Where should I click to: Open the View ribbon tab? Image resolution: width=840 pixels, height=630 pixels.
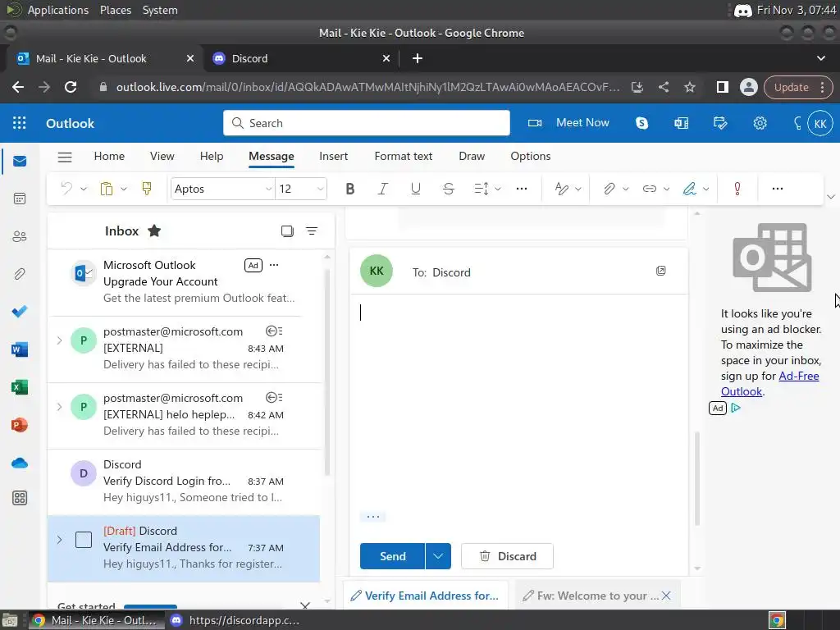click(162, 157)
